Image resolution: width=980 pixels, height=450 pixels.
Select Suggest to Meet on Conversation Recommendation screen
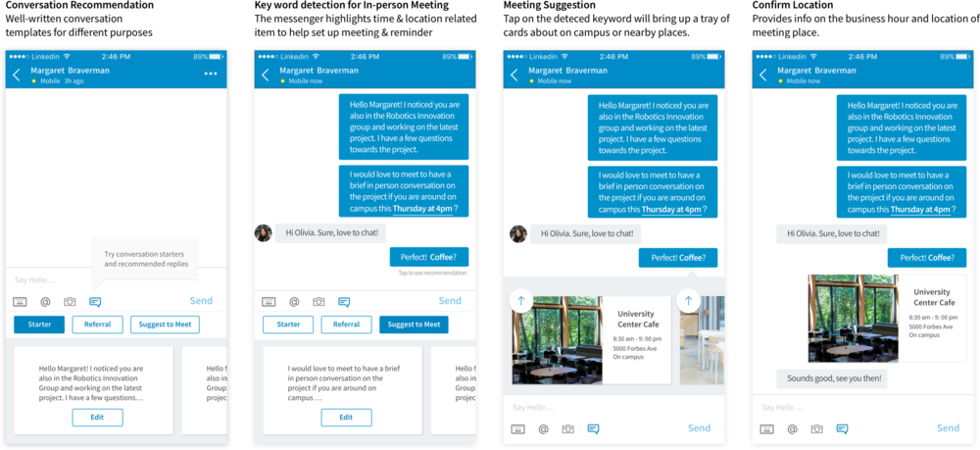click(165, 325)
